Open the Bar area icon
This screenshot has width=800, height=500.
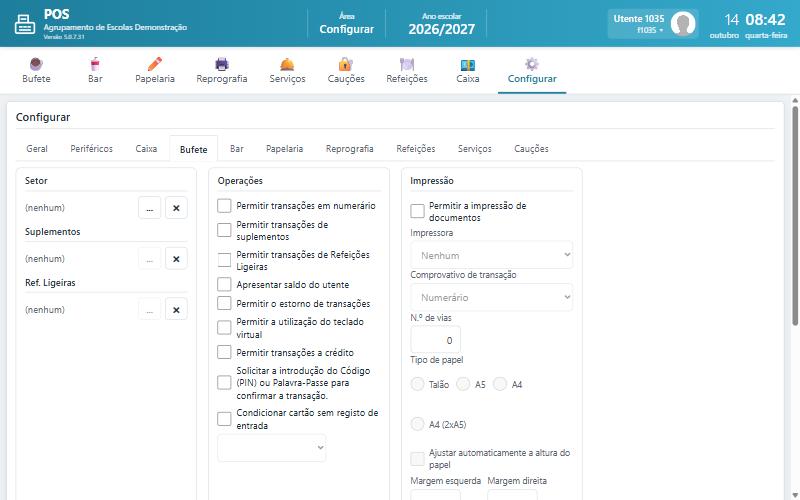point(95,64)
